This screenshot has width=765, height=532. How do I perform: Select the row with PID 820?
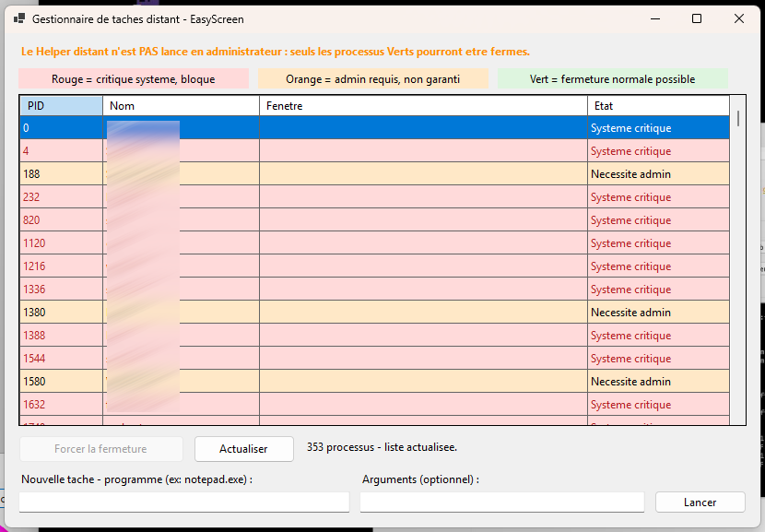pos(375,219)
